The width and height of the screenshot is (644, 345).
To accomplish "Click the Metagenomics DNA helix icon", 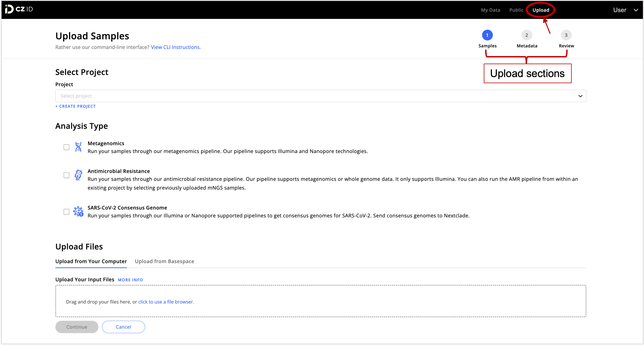I will pyautogui.click(x=78, y=147).
